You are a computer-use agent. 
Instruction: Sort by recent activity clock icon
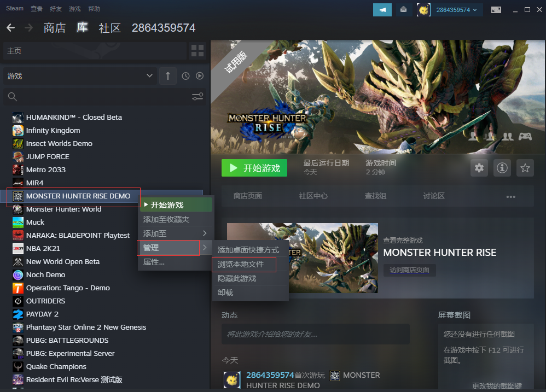pyautogui.click(x=185, y=76)
